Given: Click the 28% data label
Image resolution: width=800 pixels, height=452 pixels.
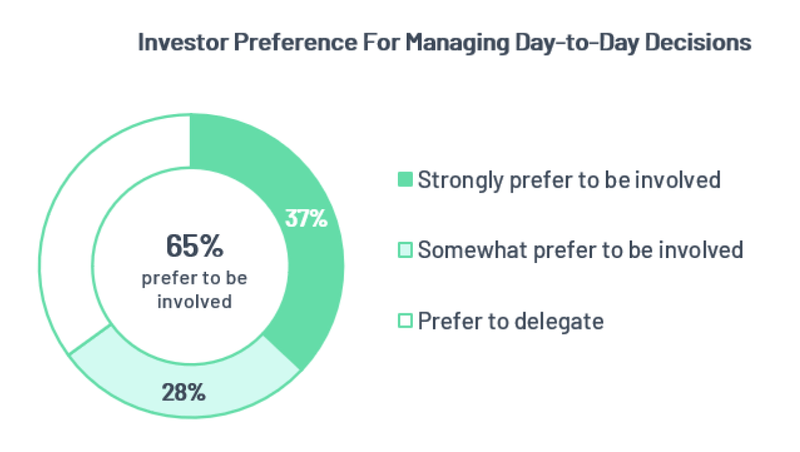Looking at the screenshot, I should point(184,393).
